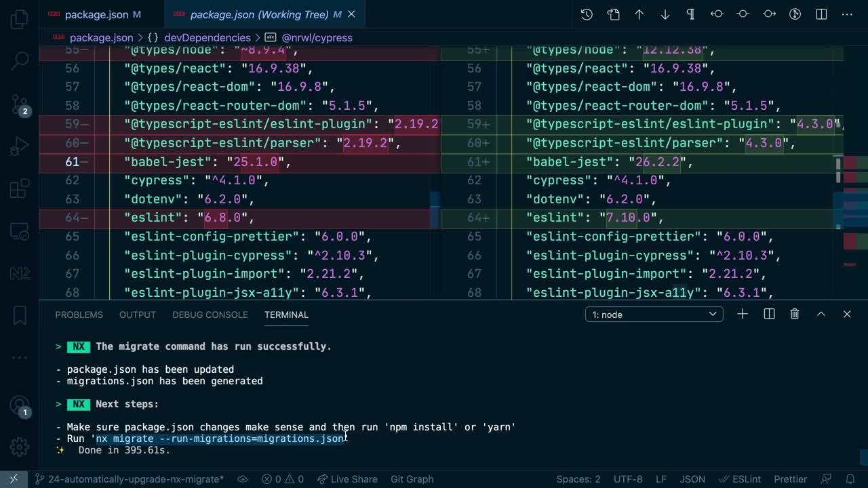Jump to previous change with up arrow
This screenshot has height=488, width=868.
(x=639, y=14)
